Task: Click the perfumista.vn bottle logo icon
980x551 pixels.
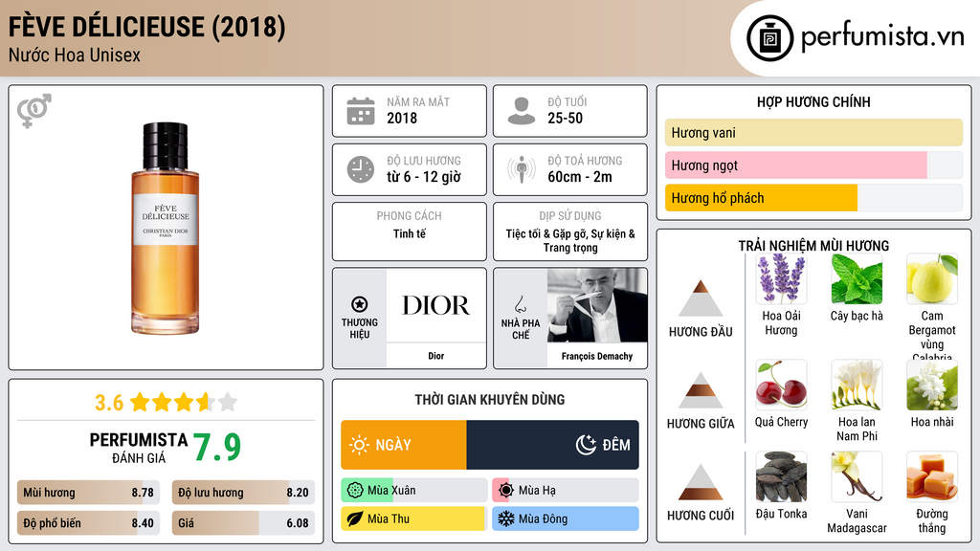Action: click(770, 38)
